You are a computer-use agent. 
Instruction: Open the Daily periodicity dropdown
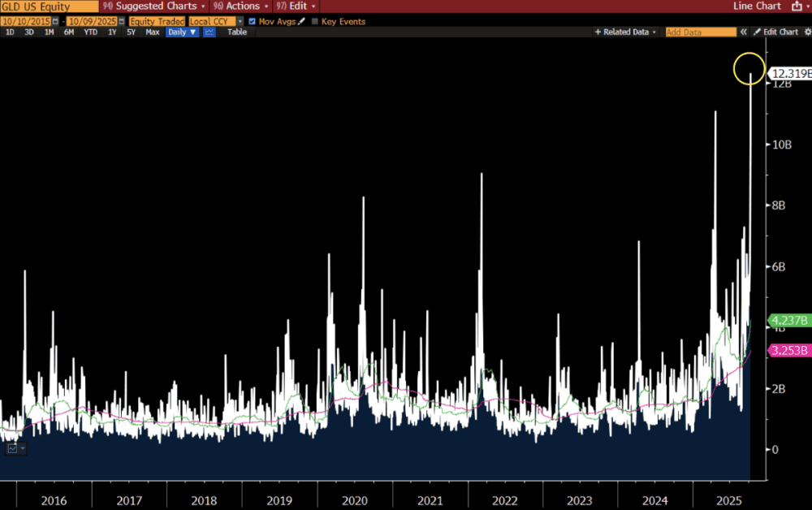(182, 32)
